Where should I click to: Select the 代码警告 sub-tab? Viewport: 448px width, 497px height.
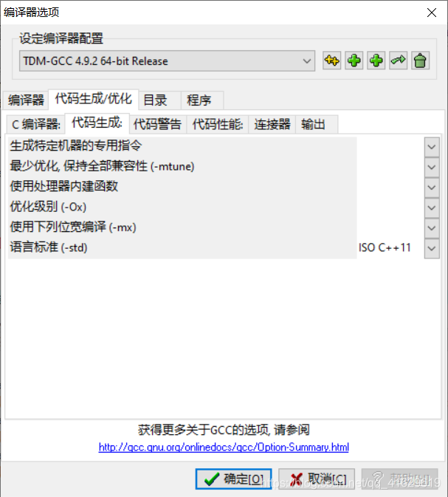point(157,124)
